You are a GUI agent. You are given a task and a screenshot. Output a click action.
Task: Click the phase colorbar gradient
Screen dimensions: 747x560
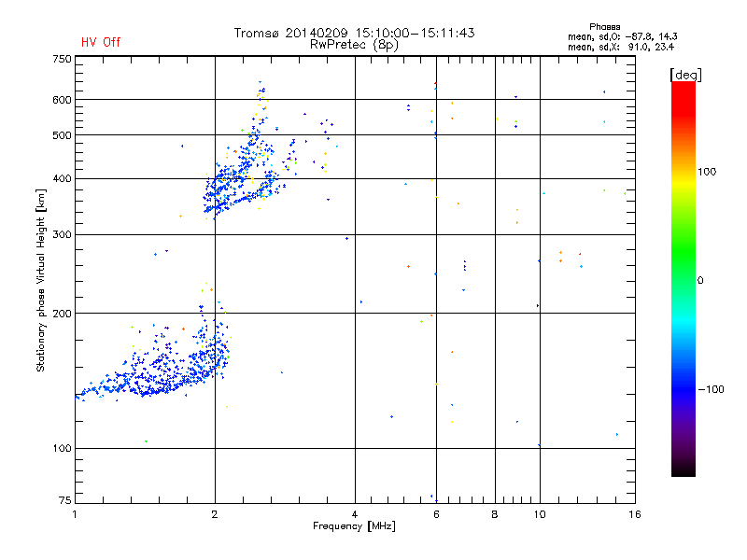(684, 278)
